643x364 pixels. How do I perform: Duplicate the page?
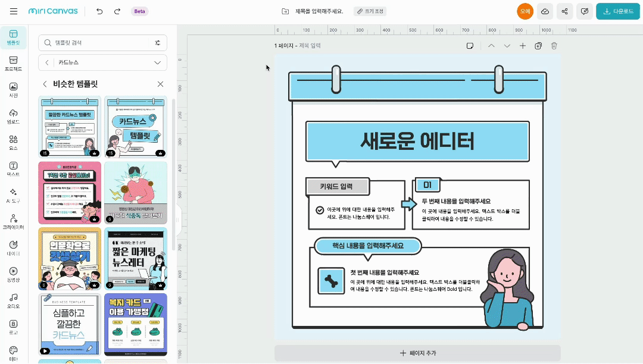538,46
